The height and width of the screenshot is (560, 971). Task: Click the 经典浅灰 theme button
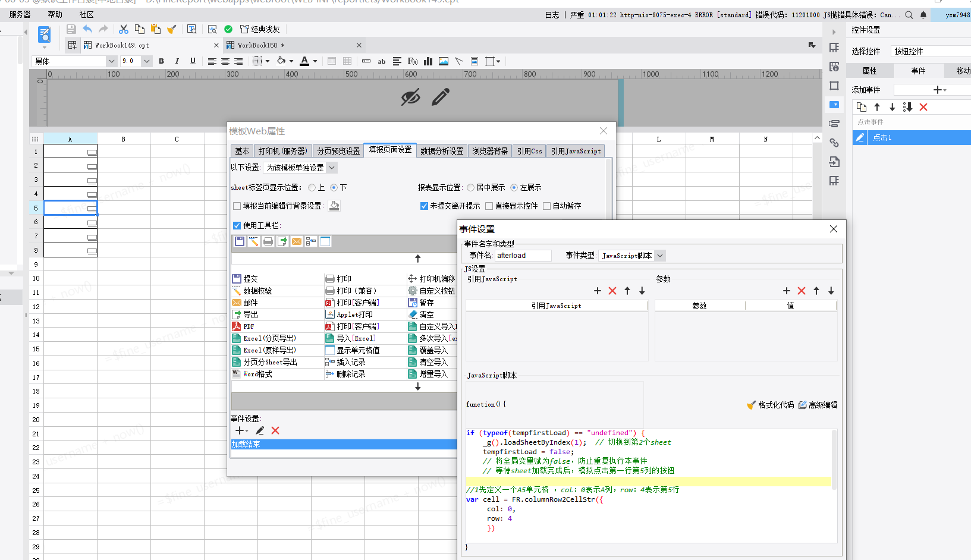pyautogui.click(x=260, y=29)
